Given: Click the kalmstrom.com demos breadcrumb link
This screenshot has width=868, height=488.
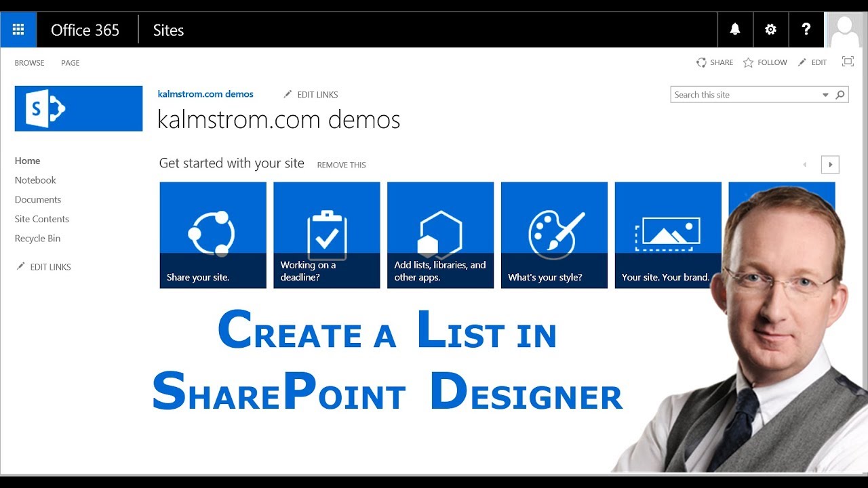Looking at the screenshot, I should 205,94.
